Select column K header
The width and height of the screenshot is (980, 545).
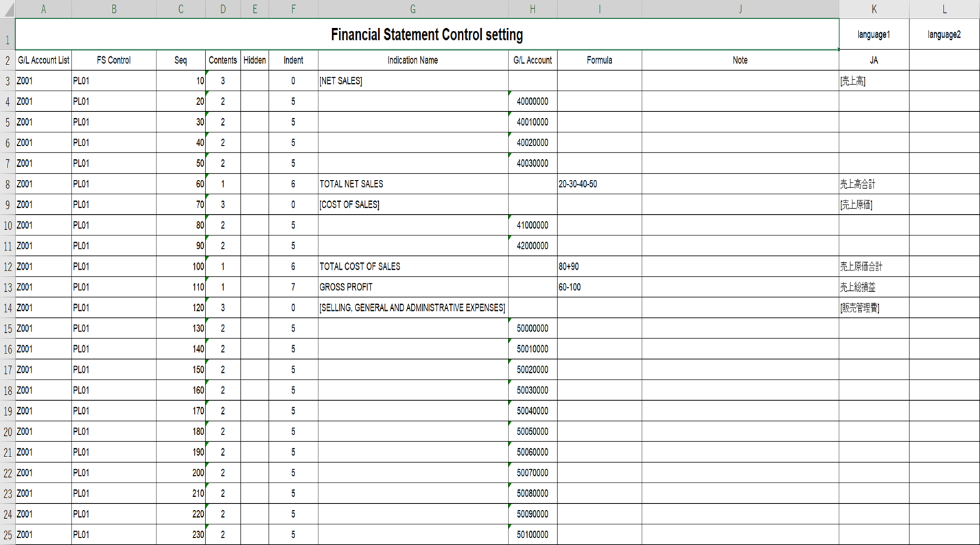coord(874,9)
